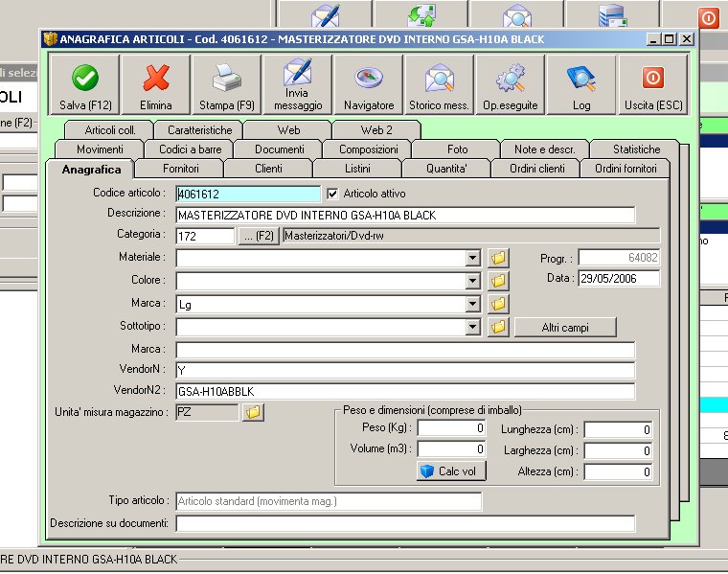
Task: Click folder icon next to Materiale
Action: 498,258
